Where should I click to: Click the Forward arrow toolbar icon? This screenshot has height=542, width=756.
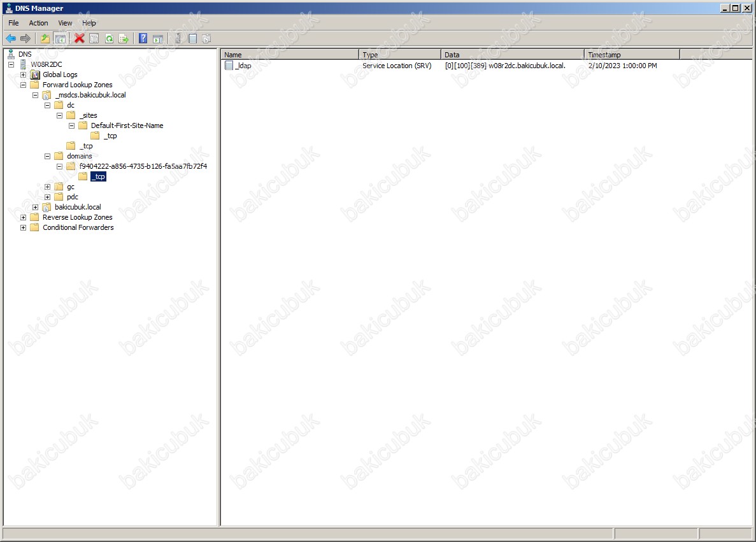tap(25, 39)
